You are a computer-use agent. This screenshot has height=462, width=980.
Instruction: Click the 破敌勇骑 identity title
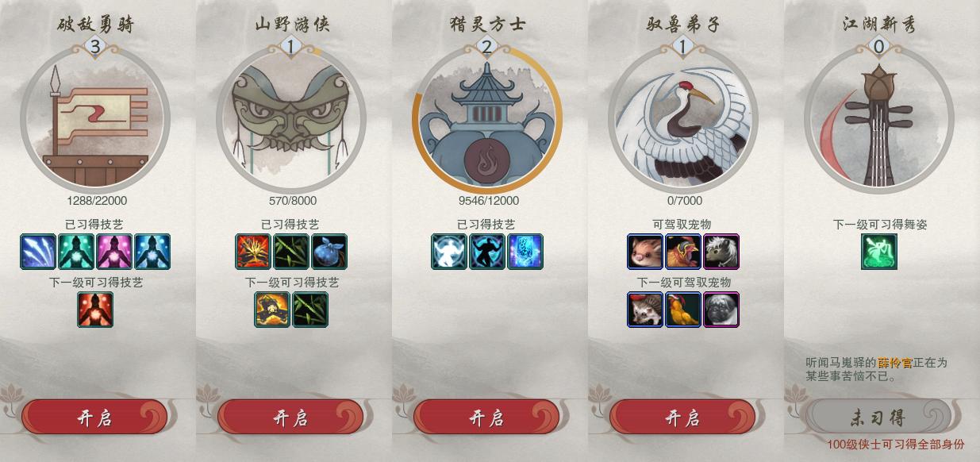point(95,24)
